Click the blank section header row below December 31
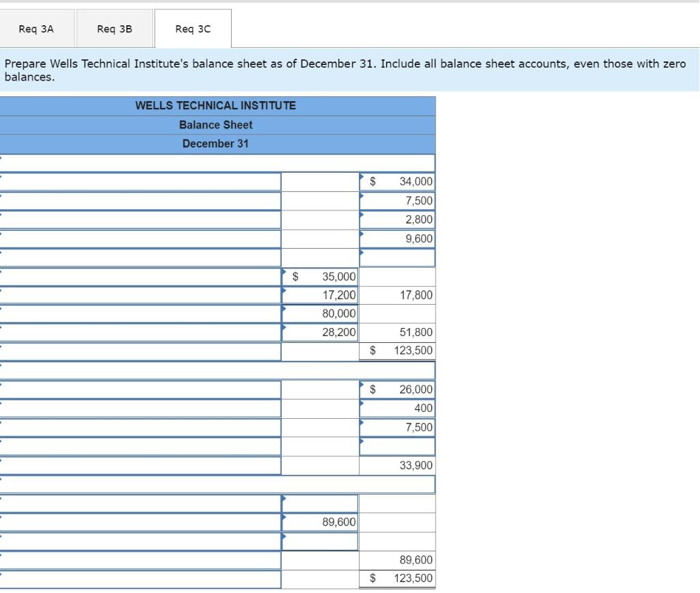 217,162
